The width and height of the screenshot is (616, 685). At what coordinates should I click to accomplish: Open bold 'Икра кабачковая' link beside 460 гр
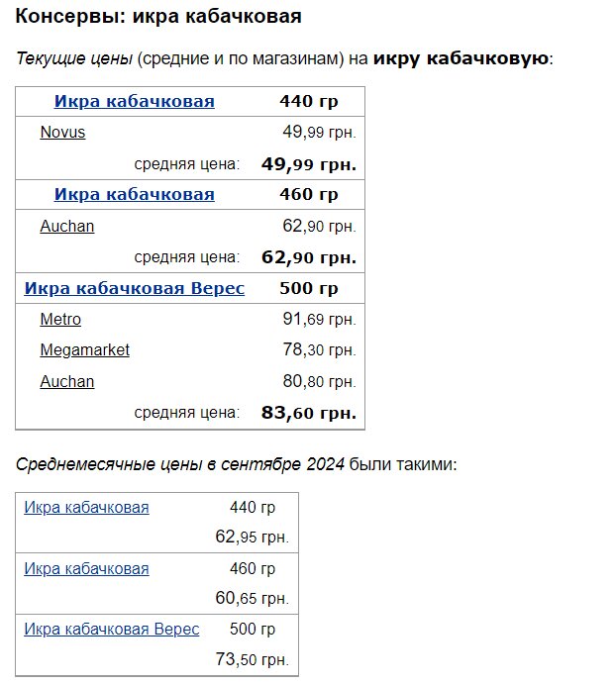coord(134,195)
